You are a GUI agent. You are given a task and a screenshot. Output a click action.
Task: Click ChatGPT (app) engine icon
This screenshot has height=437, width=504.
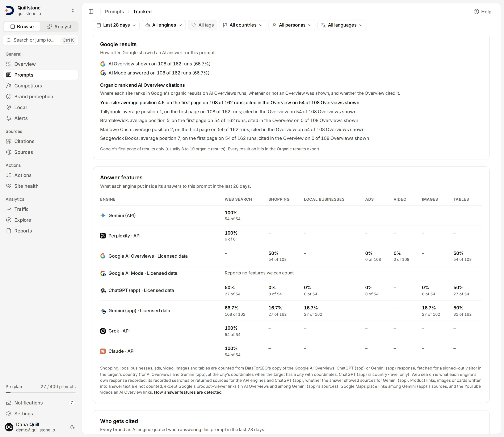[x=103, y=290]
